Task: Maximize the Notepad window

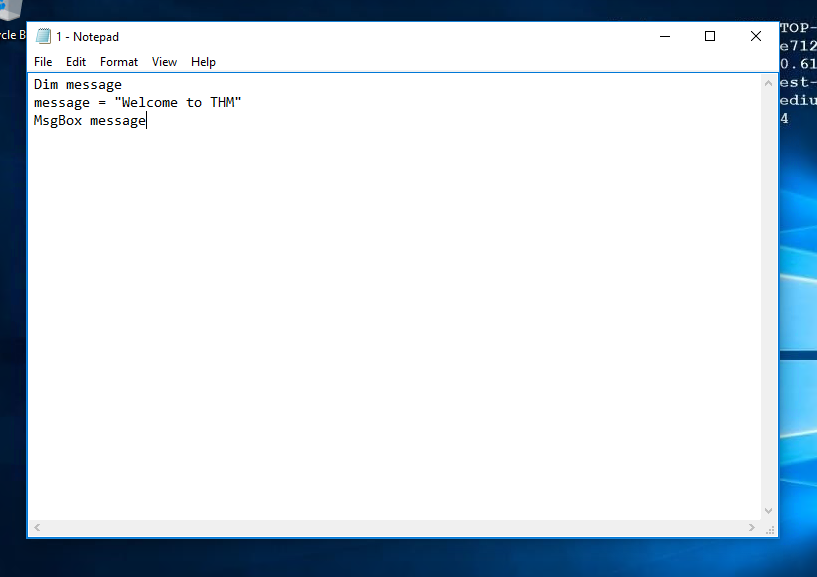Action: tap(710, 37)
